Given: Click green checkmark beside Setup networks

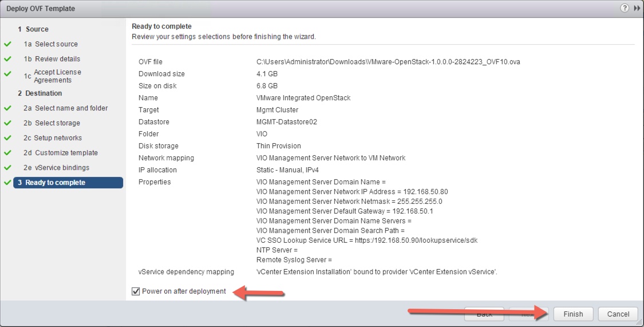Looking at the screenshot, I should [x=7, y=138].
